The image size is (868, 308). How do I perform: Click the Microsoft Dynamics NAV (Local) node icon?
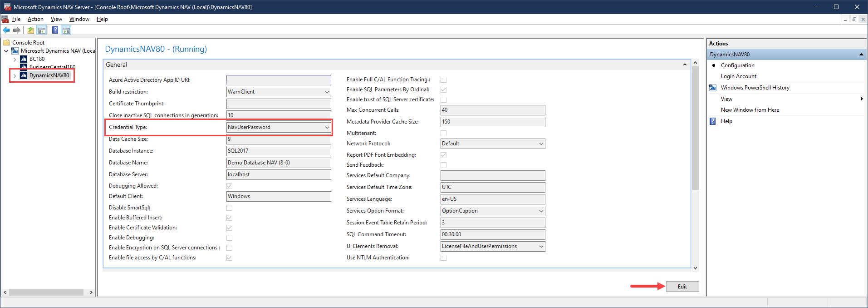[15, 51]
